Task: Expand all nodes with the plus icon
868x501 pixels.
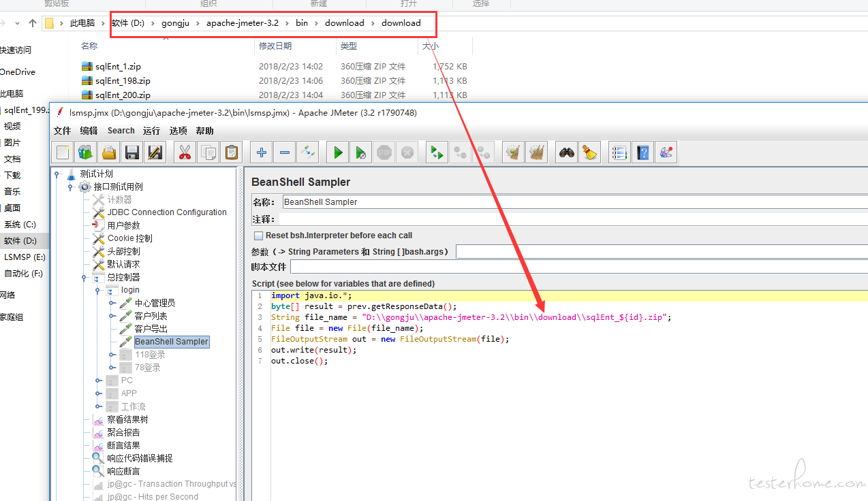Action: [x=261, y=152]
